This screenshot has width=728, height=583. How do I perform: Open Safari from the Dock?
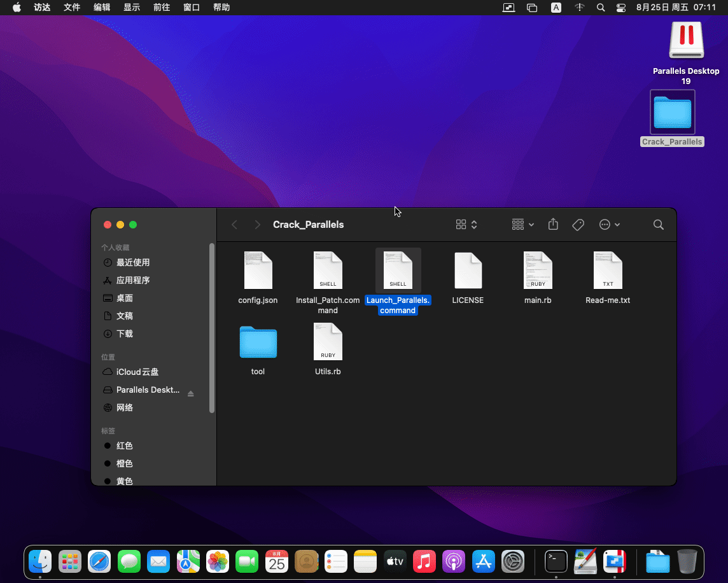click(99, 561)
